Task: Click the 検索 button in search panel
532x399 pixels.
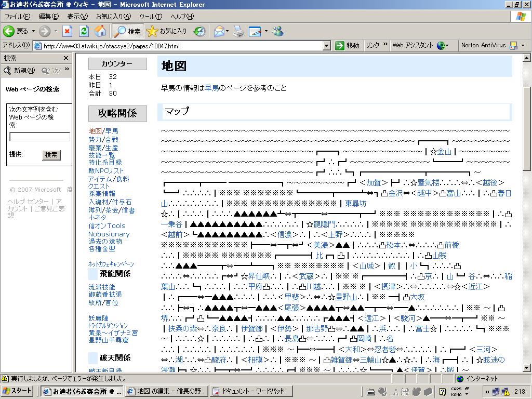Action: (51, 155)
